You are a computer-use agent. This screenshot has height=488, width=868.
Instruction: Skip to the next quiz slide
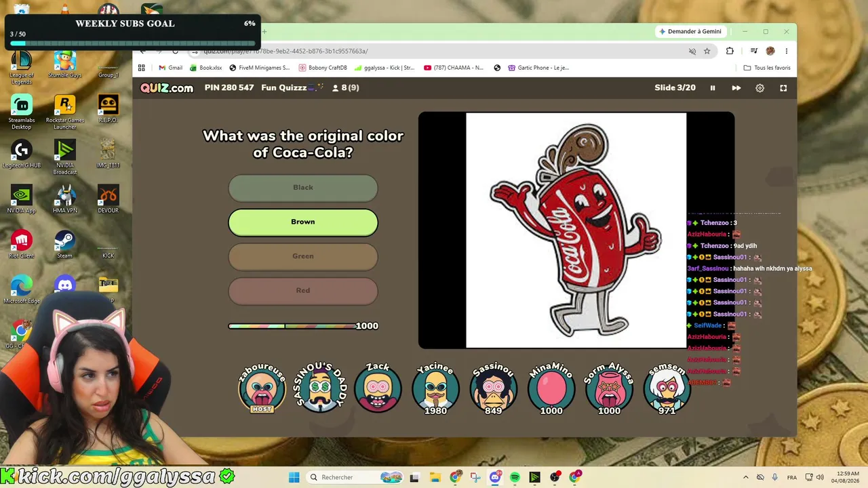[x=736, y=88]
